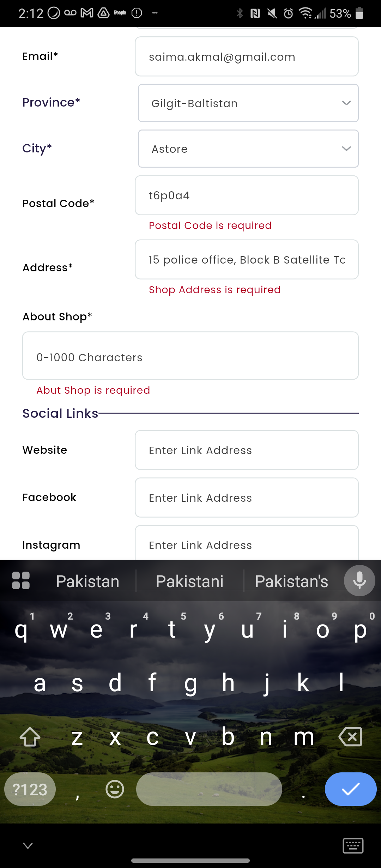
Task: Select the Pakistan's word suggestion
Action: 292,581
